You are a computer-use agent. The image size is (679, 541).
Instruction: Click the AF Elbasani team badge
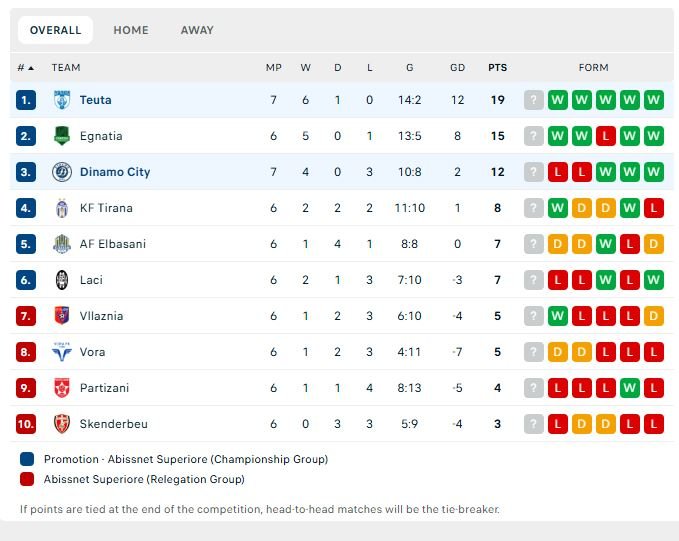[61, 244]
